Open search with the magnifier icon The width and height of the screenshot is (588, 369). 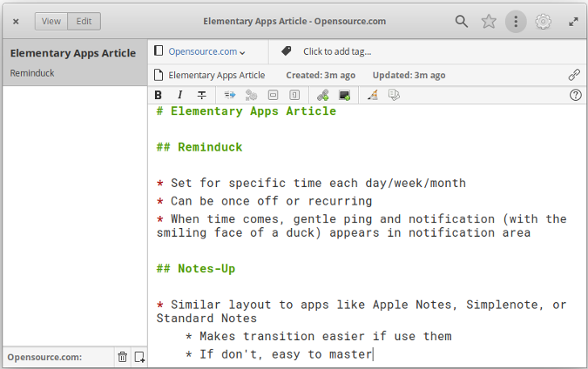pos(462,21)
